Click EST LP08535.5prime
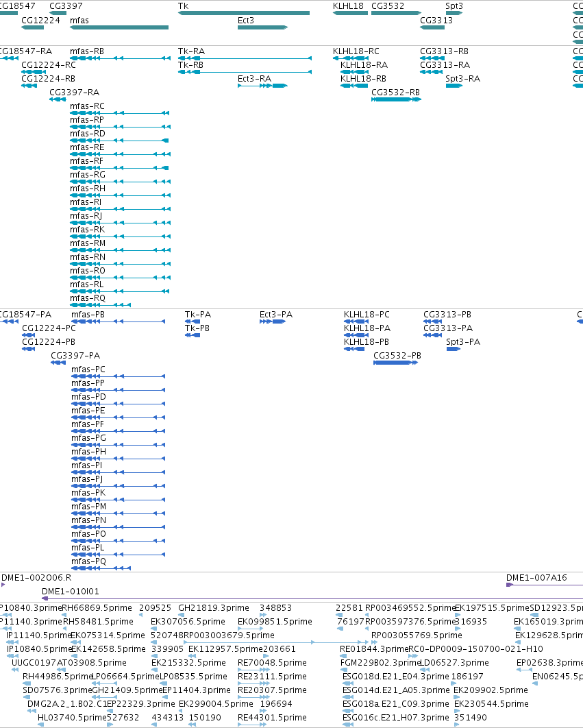The image size is (583, 728). 194,677
